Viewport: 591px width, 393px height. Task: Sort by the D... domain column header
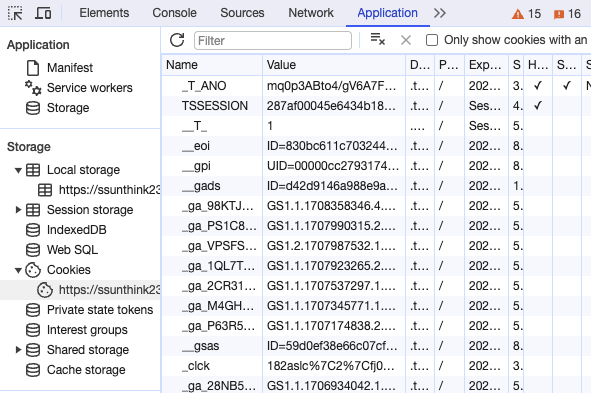click(x=420, y=65)
